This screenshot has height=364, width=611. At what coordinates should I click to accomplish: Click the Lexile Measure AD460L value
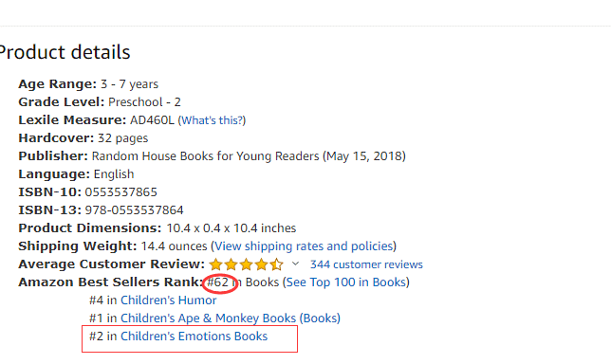tap(152, 120)
